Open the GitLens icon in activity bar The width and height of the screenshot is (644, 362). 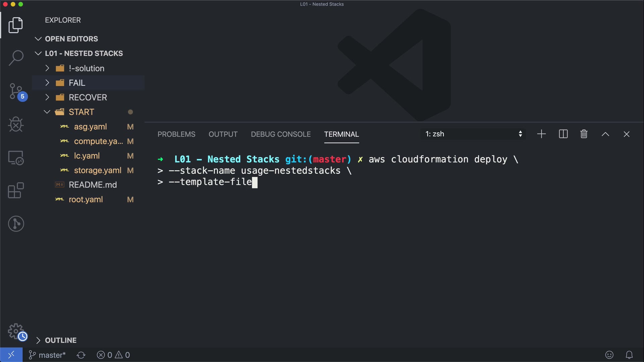click(16, 224)
